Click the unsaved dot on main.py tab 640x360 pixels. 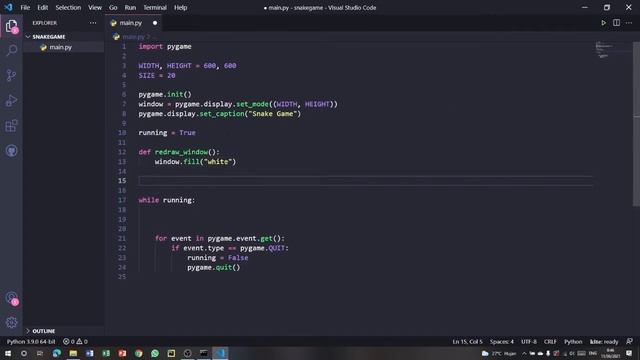[155, 23]
